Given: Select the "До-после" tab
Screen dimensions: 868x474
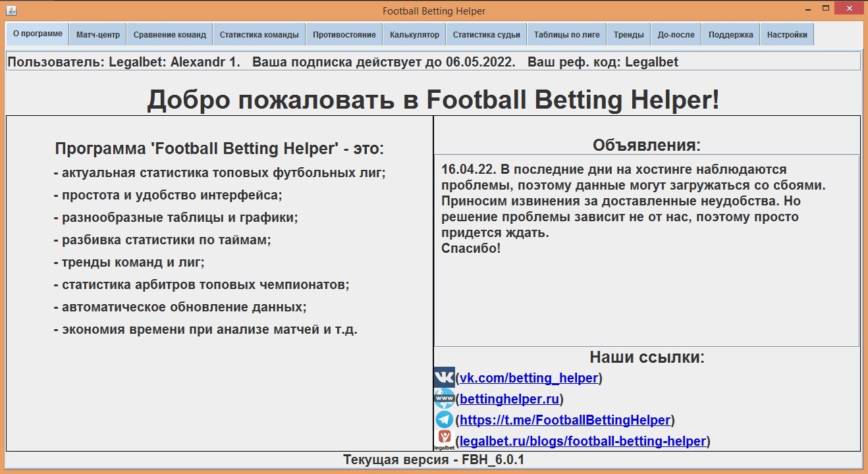Looking at the screenshot, I should click(x=676, y=35).
